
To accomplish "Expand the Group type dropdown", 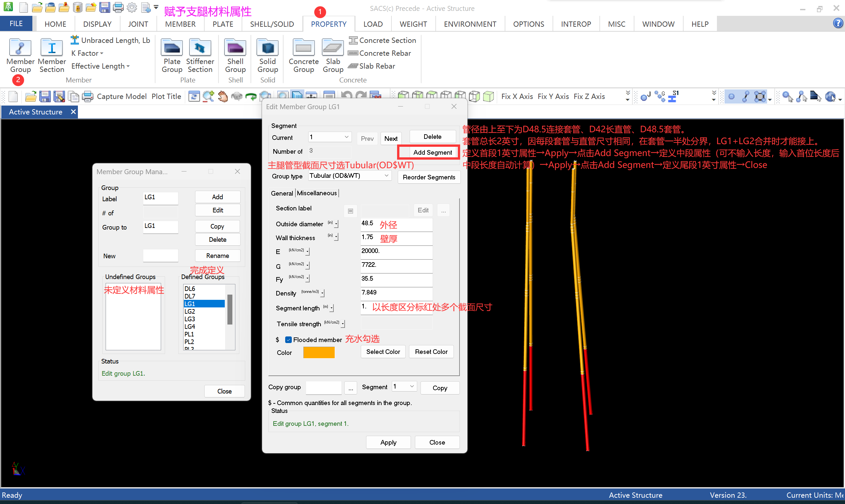I will click(386, 175).
